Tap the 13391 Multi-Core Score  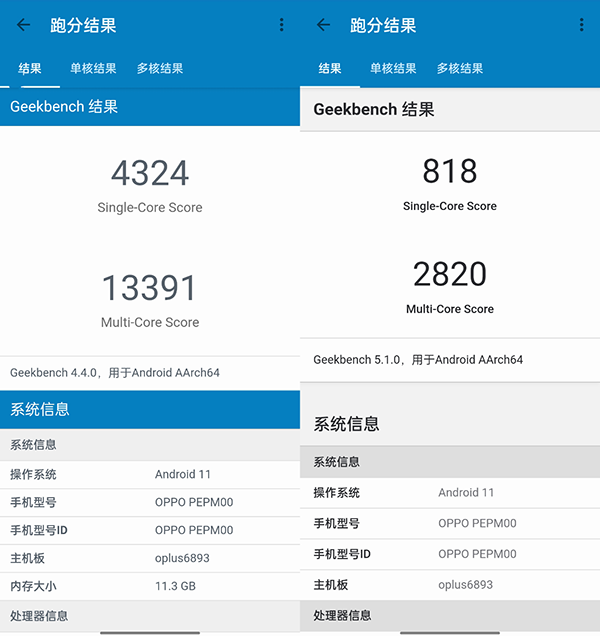[150, 288]
